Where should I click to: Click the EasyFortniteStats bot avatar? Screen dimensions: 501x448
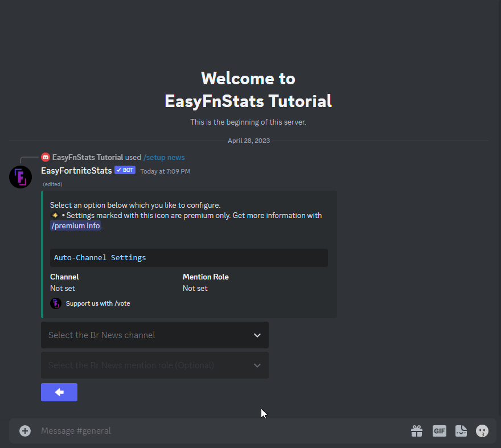click(x=20, y=177)
